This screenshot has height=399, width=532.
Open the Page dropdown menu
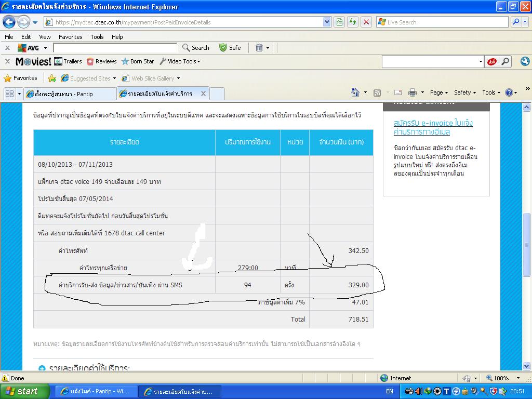[438, 92]
